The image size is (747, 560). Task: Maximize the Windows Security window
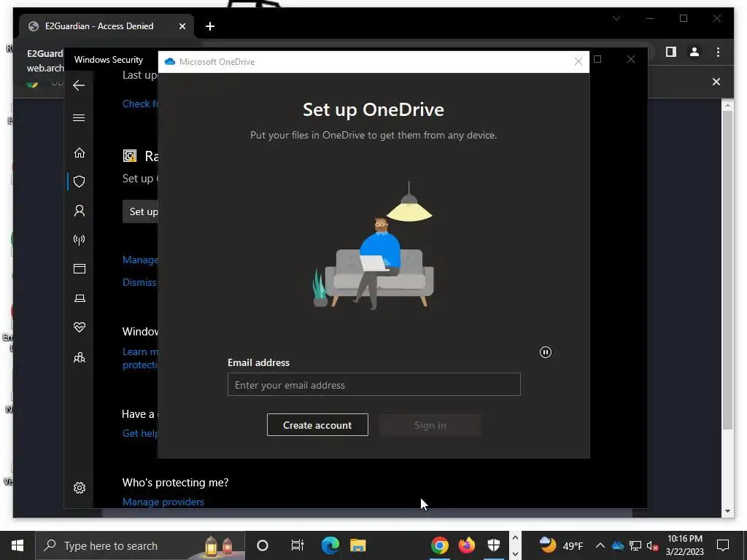pyautogui.click(x=598, y=59)
